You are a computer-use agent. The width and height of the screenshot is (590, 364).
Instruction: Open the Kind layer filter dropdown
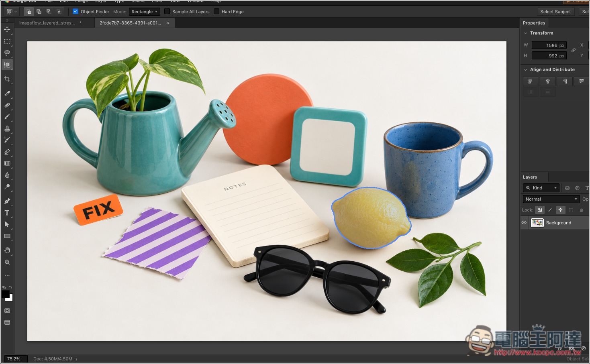tap(541, 188)
